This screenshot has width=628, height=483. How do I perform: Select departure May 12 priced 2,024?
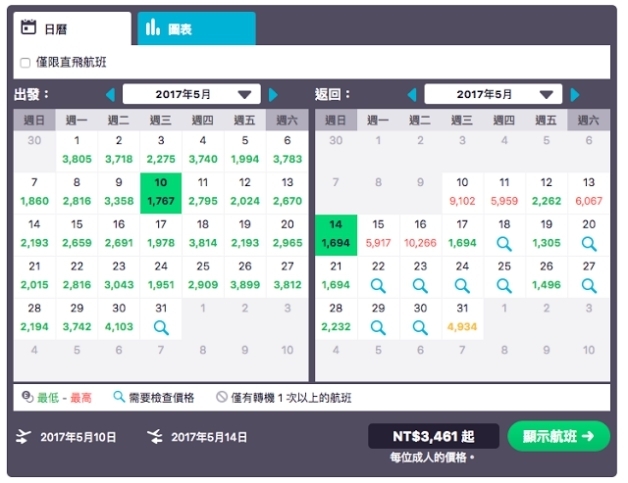tap(245, 193)
